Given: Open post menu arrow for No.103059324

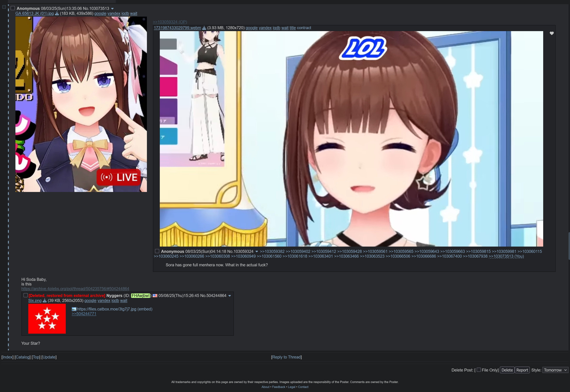Looking at the screenshot, I should pos(257,252).
